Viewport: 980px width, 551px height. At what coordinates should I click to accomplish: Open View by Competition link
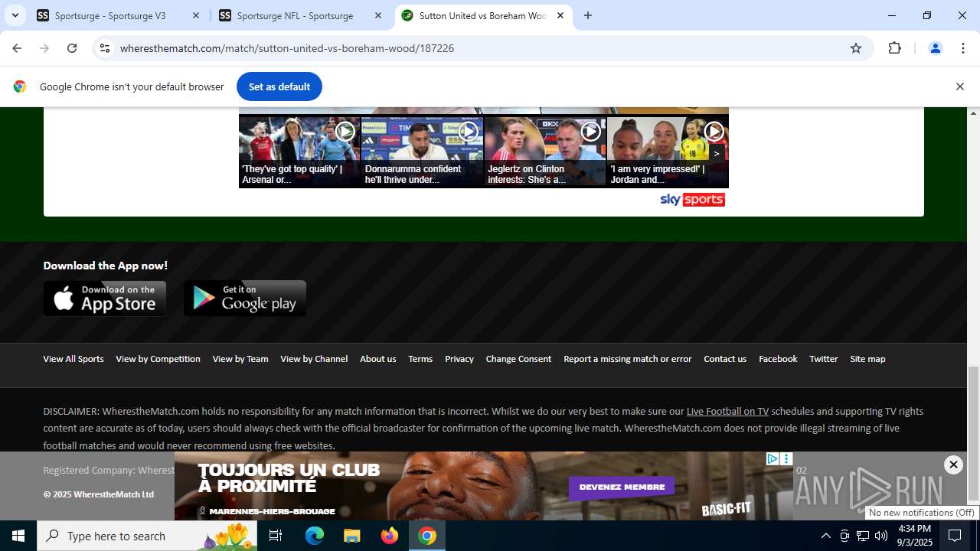click(158, 359)
